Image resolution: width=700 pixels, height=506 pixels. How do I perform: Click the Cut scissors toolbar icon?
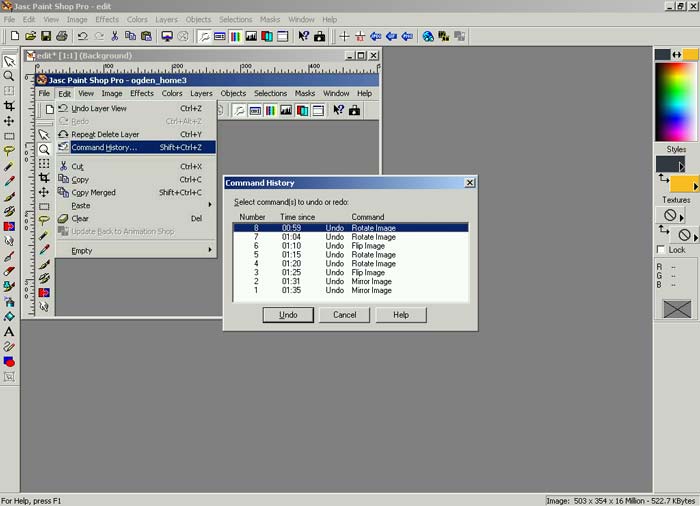pyautogui.click(x=115, y=36)
